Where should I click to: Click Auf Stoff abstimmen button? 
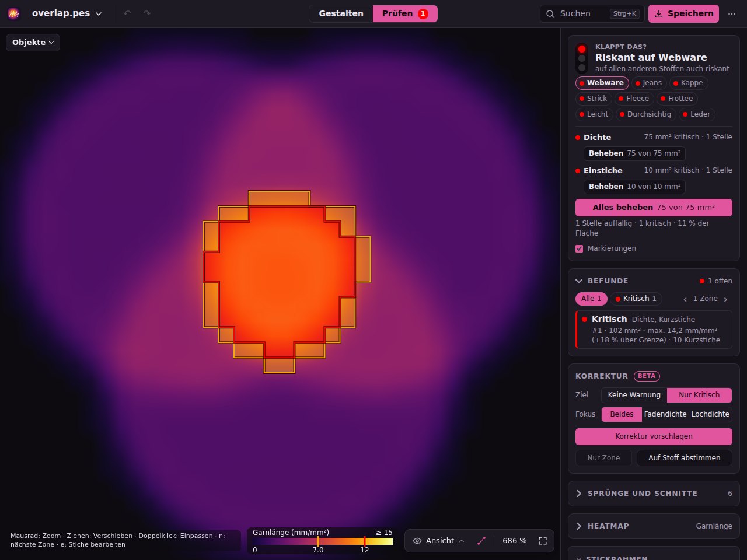pyautogui.click(x=684, y=458)
